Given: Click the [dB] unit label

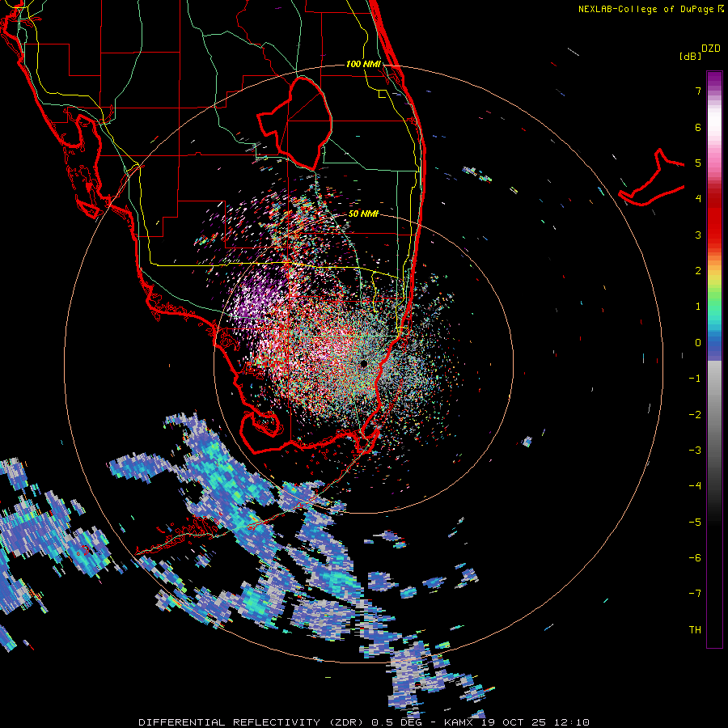Looking at the screenshot, I should [x=691, y=56].
